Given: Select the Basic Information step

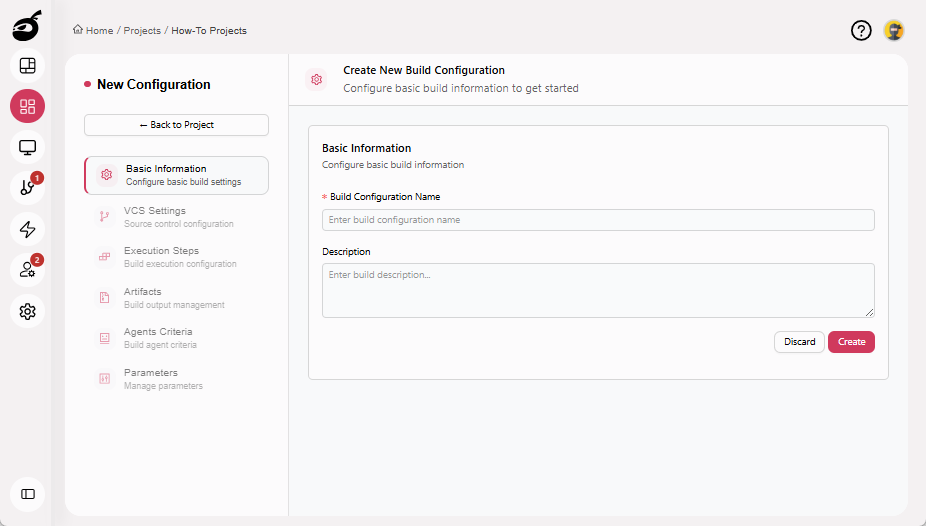Looking at the screenshot, I should pyautogui.click(x=177, y=175).
